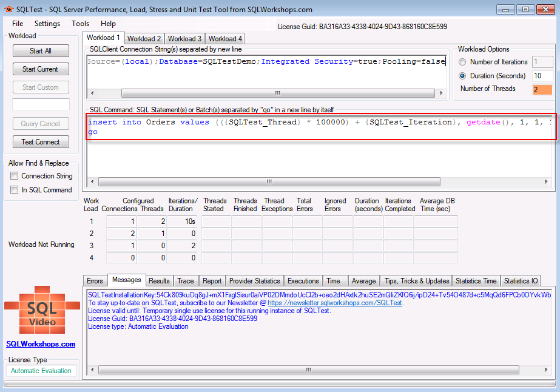
Task: Click the SQL Video logo icon
Action: pyautogui.click(x=42, y=310)
